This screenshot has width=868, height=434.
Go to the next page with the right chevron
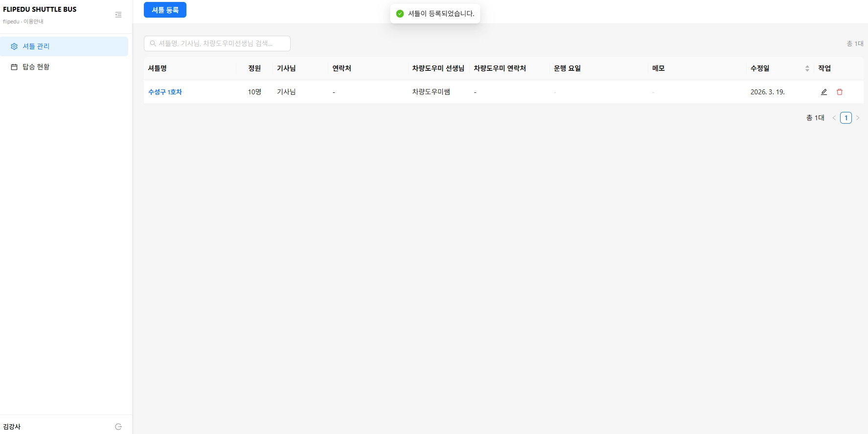[858, 118]
